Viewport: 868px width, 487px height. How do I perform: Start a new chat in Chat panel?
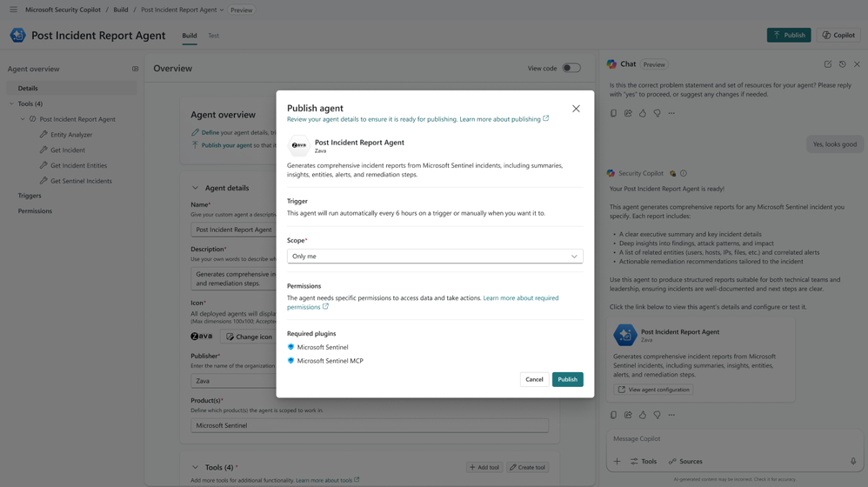(x=828, y=64)
